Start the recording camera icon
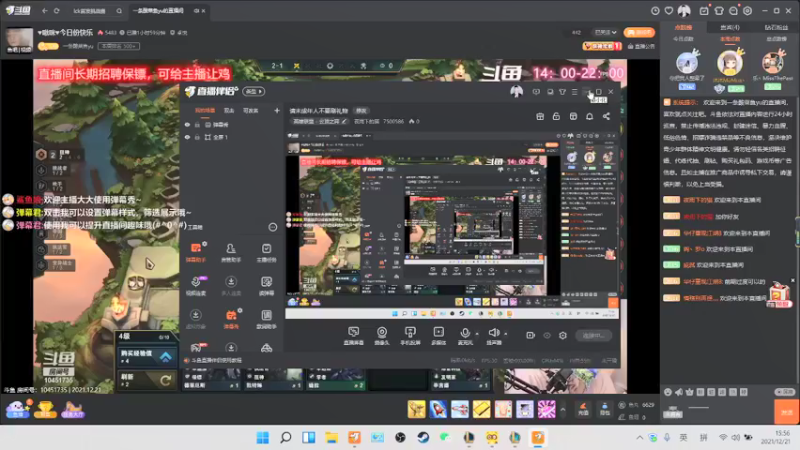Screen dimensions: 800x450 click(531, 335)
